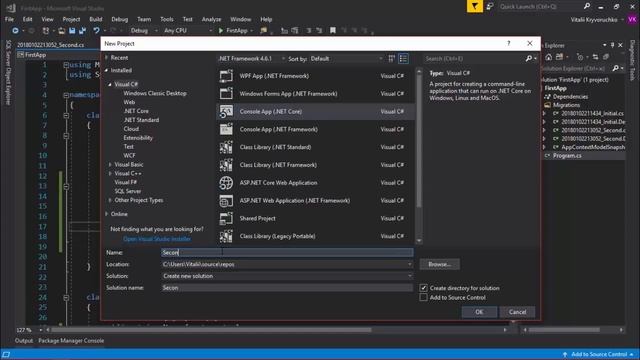This screenshot has width=640, height=360.
Task: Open the Location path dropdown
Action: [409, 264]
